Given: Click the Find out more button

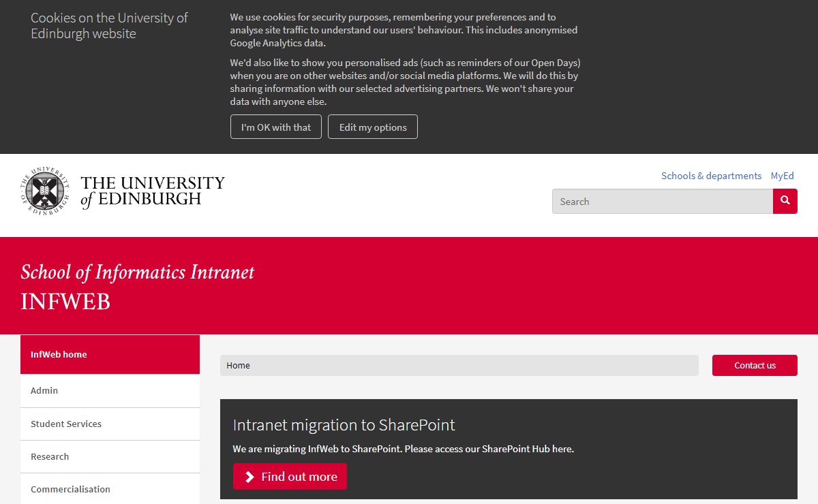Looking at the screenshot, I should coord(290,476).
